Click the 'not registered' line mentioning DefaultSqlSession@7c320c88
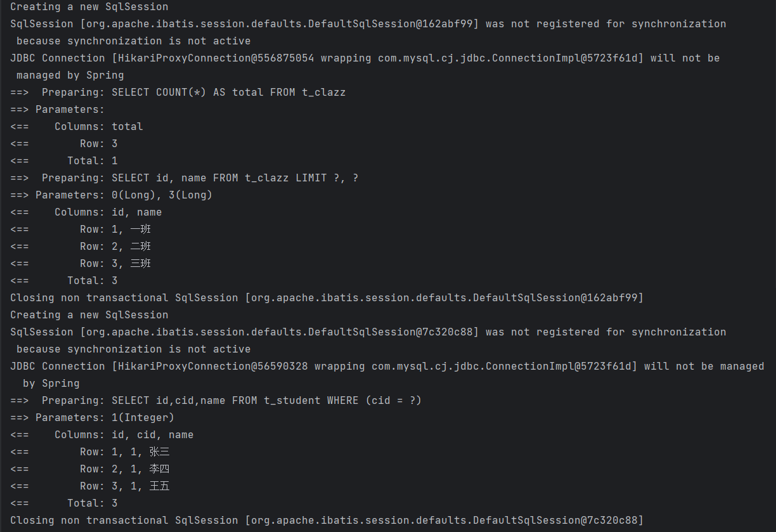This screenshot has width=776, height=532. (368, 332)
